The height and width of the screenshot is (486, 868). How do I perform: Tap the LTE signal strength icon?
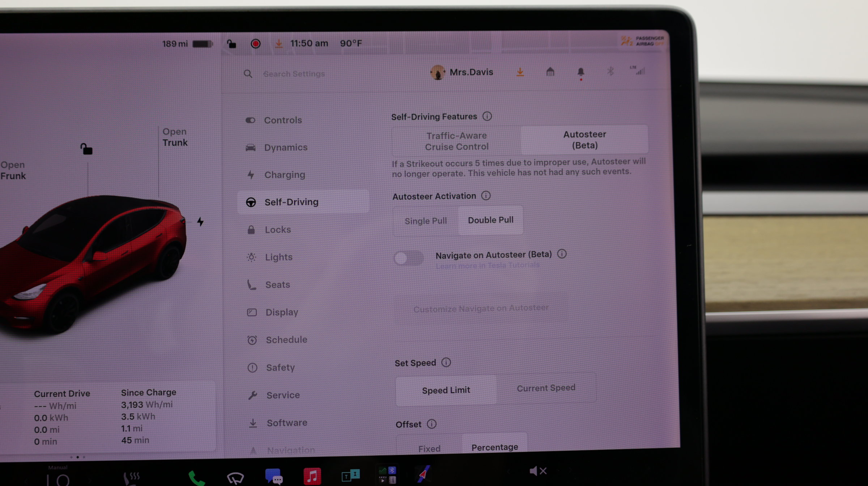(638, 70)
